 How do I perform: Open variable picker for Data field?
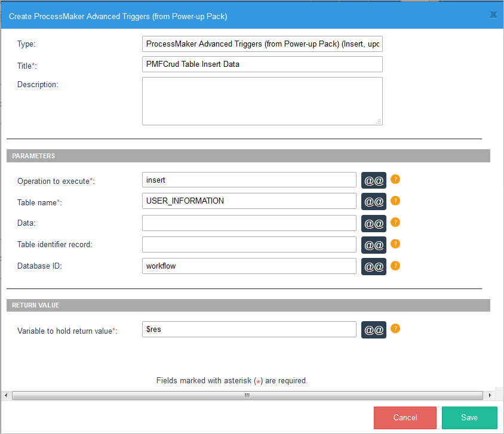(373, 223)
